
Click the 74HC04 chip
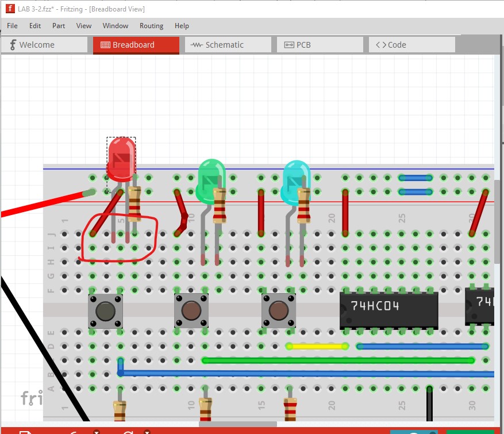[388, 310]
